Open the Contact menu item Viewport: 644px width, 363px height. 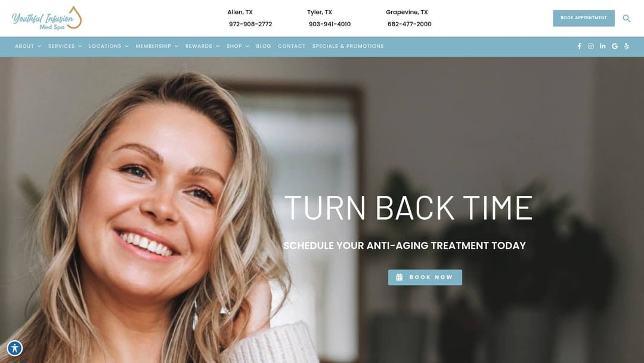(292, 46)
